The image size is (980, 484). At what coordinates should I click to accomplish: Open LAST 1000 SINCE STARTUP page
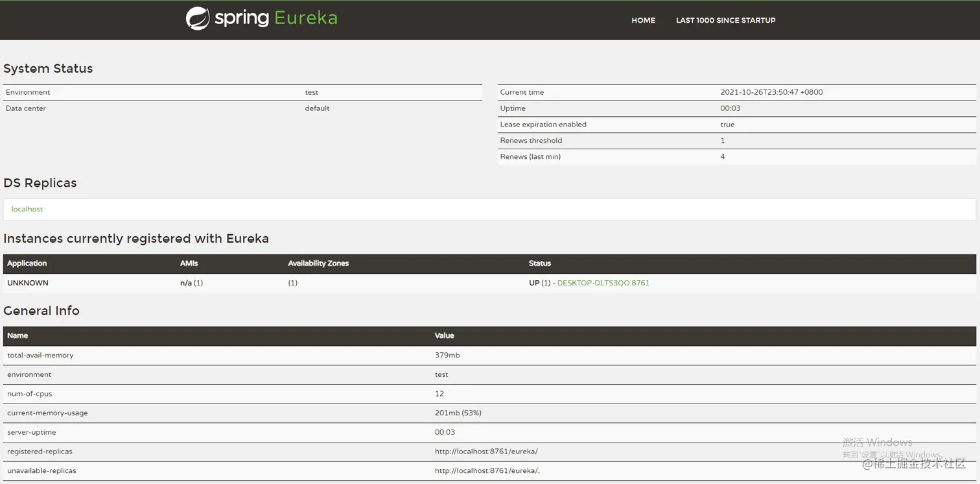tap(725, 20)
